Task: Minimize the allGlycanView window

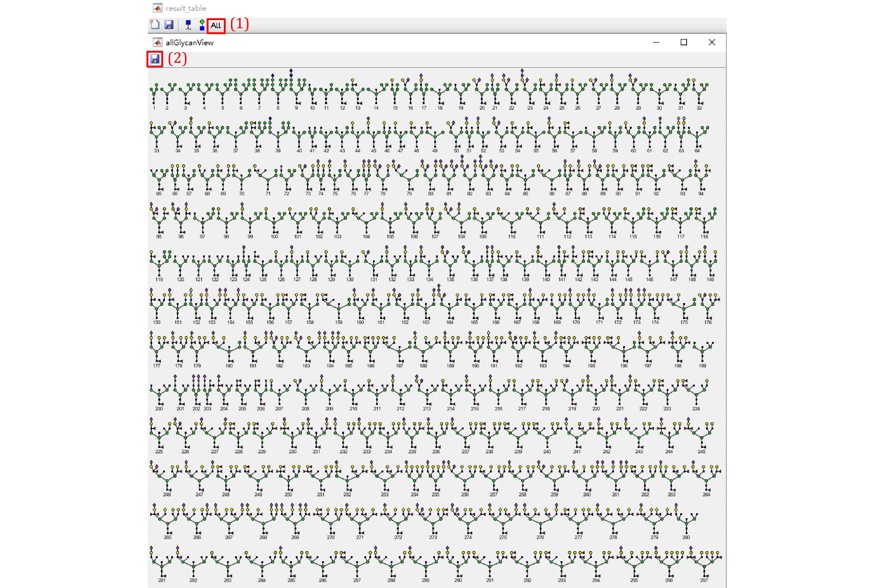Action: (x=656, y=42)
